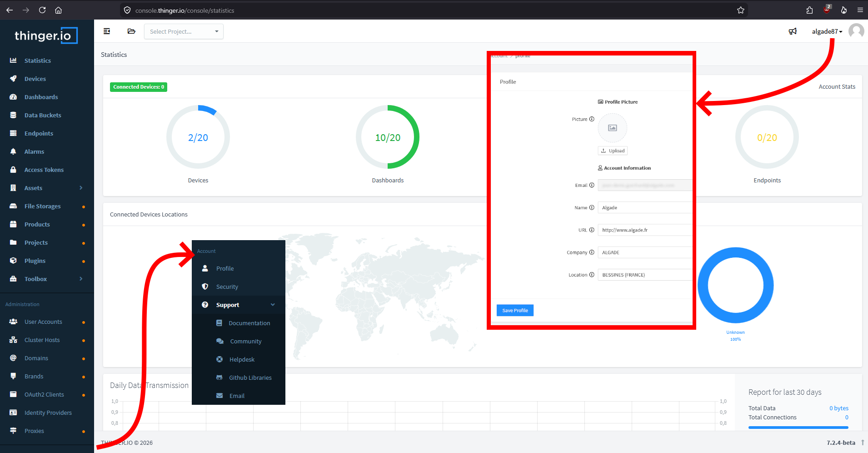Click the scroll-to-top arrow in the footer

(863, 442)
